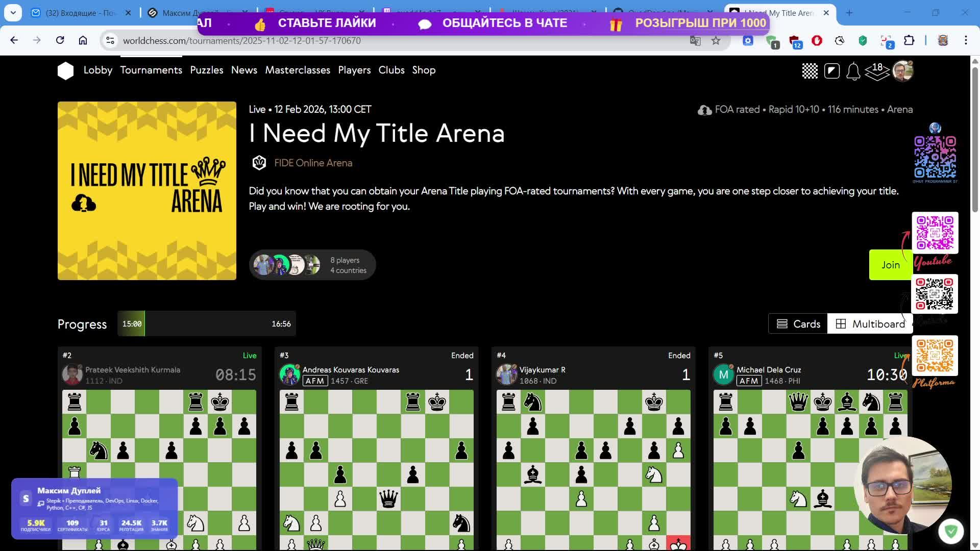The image size is (980, 551).
Task: Open the user profile avatar in header
Action: (x=902, y=71)
